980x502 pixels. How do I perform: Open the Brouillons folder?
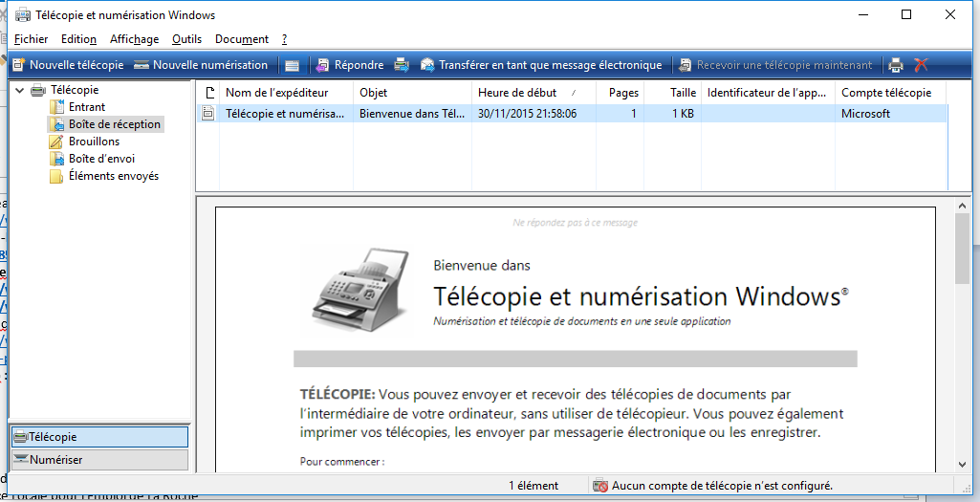[x=94, y=142]
